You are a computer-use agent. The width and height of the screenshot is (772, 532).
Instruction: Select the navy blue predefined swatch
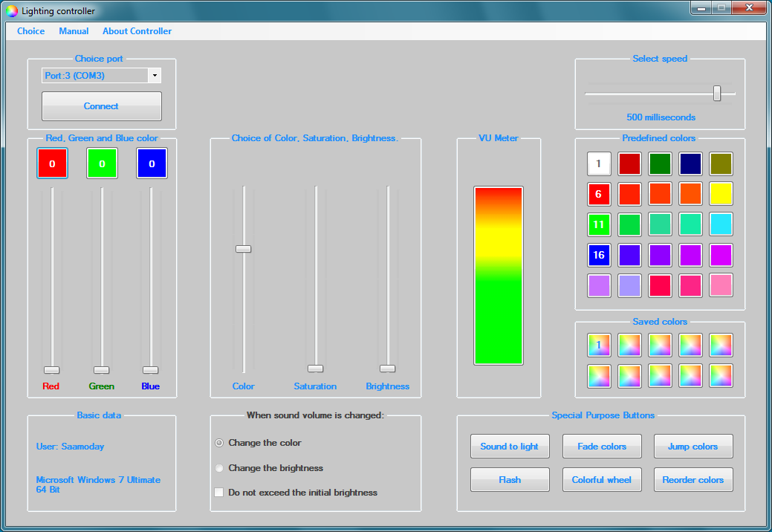click(x=691, y=164)
